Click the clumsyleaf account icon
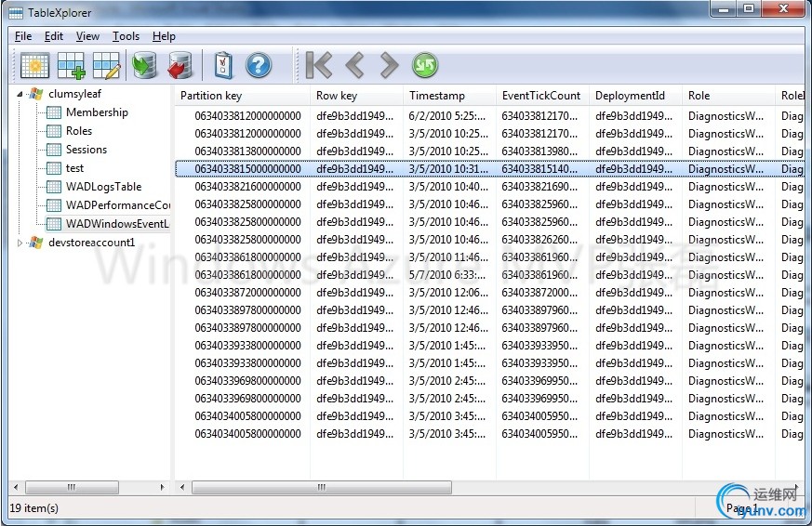 (35, 94)
